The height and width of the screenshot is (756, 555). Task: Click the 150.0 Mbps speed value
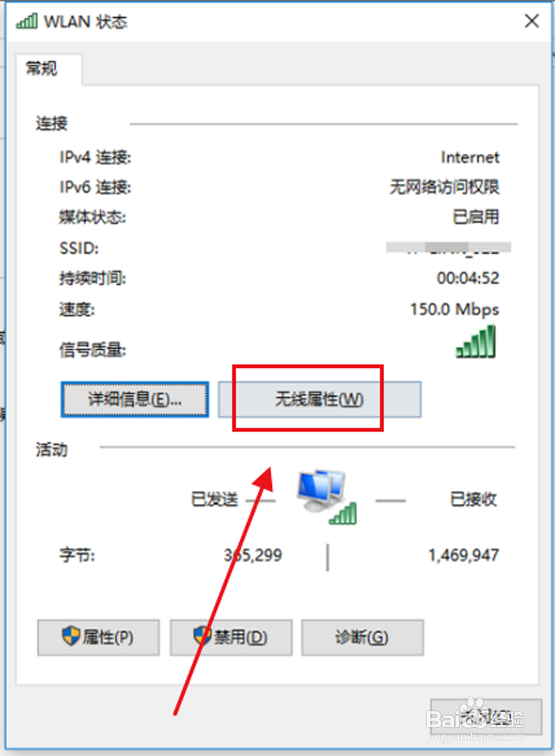coord(455,309)
